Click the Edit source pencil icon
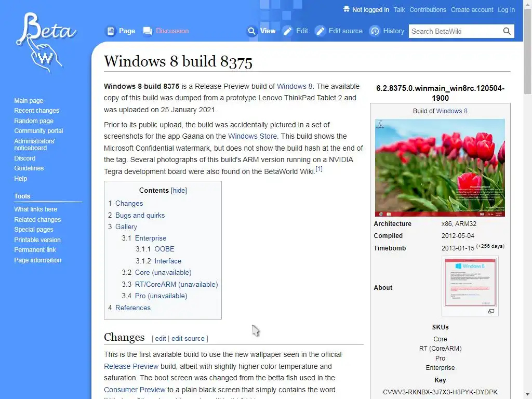Viewport: 532px width, 399px height. [x=320, y=31]
